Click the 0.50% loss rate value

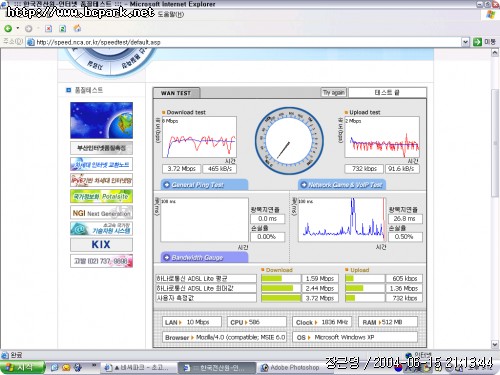point(405,237)
